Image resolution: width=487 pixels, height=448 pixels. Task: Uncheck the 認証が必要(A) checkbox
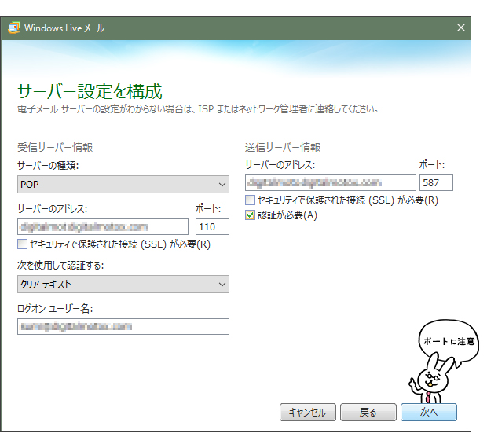coord(250,215)
